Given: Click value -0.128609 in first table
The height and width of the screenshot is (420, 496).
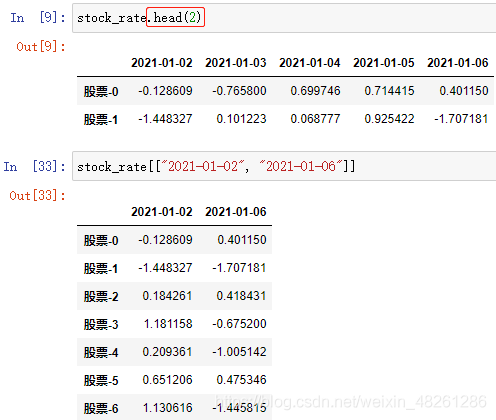Looking at the screenshot, I should [x=165, y=91].
